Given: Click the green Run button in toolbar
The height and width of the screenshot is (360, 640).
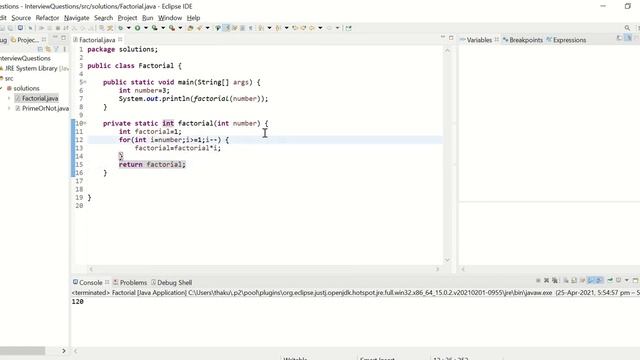Looking at the screenshot, I should tap(138, 28).
